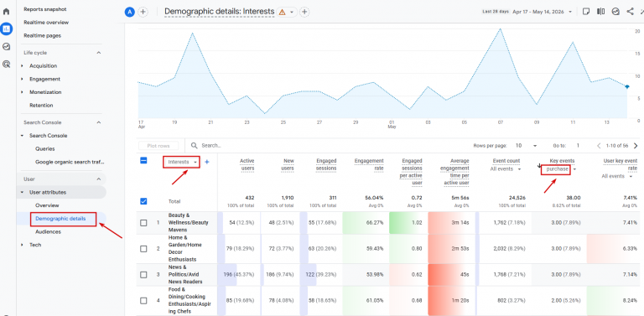Open the Audiences report

pyautogui.click(x=48, y=231)
